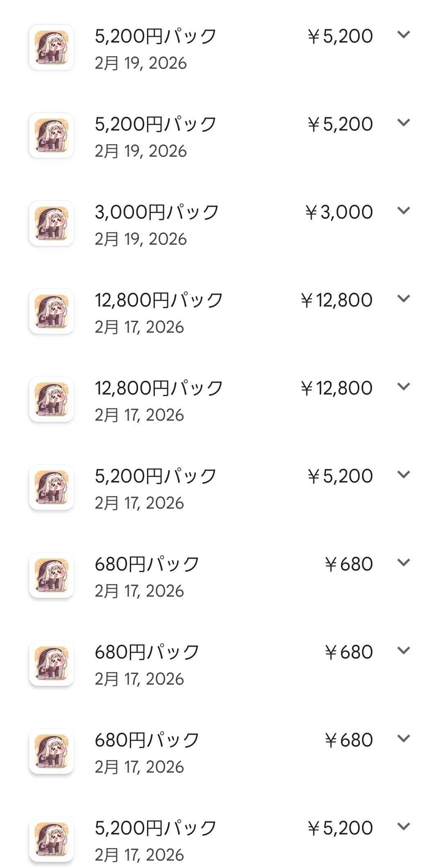Open the second 12,800円パック purchase title
The width and height of the screenshot is (442, 868).
coord(159,388)
